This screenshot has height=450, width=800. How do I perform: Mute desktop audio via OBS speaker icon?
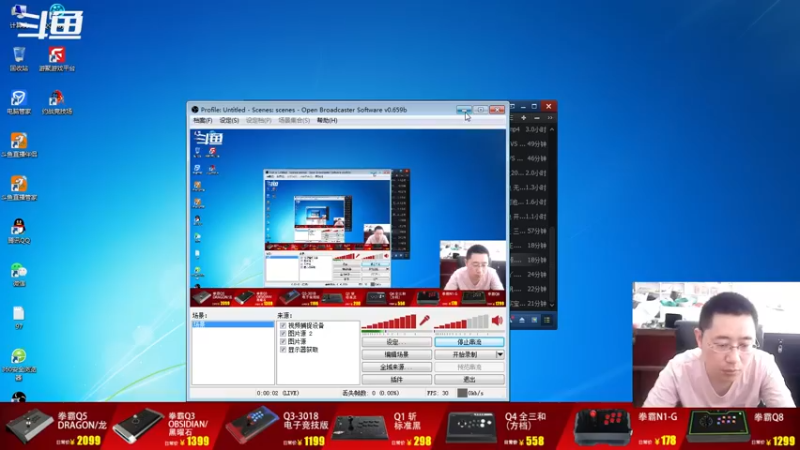coord(497,321)
